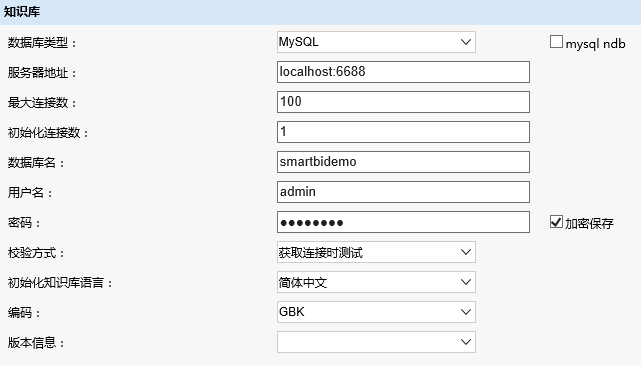Click the 用户名 field containing admin
Image resolution: width=641 pixels, height=365 pixels.
pos(403,192)
